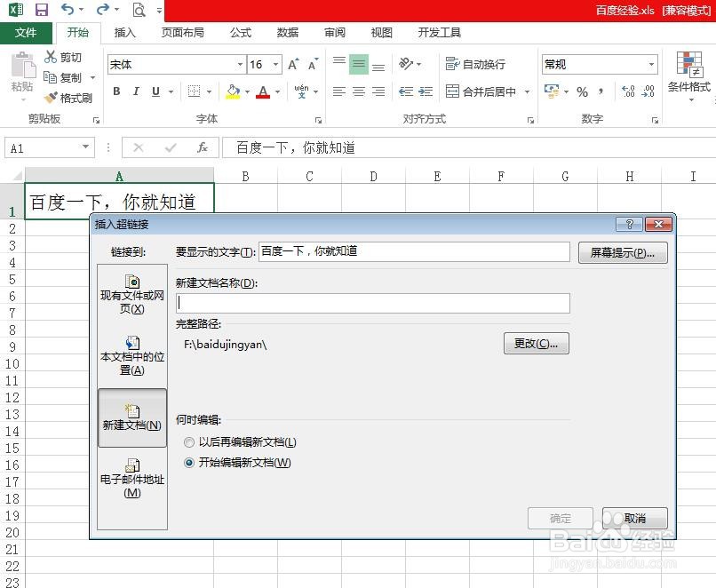Click the new document name field (新建文档名称)

pyautogui.click(x=372, y=303)
